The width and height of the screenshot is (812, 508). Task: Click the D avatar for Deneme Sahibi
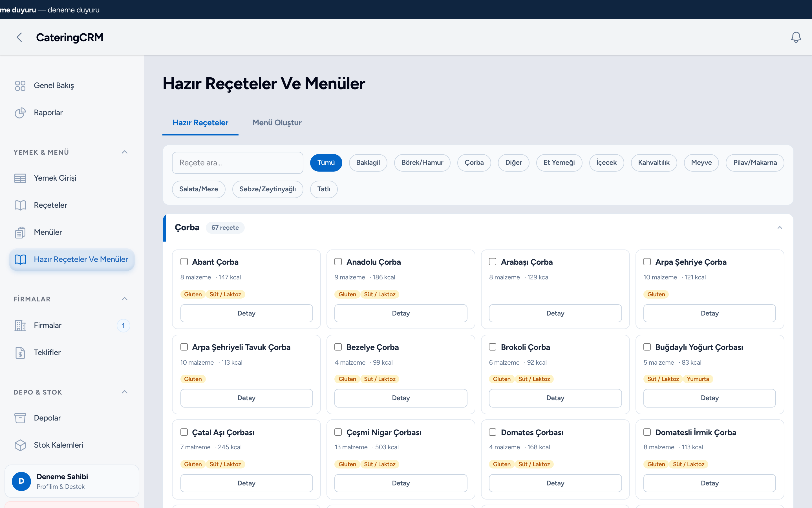(21, 481)
